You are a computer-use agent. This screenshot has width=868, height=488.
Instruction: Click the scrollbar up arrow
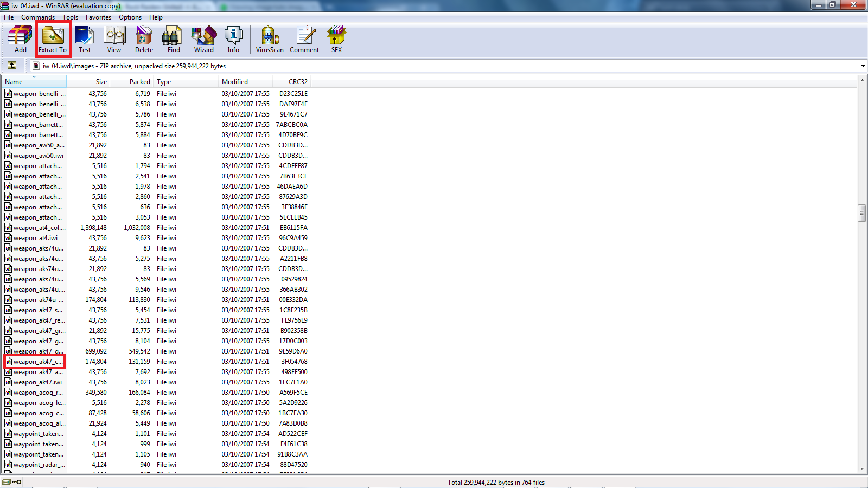point(861,81)
